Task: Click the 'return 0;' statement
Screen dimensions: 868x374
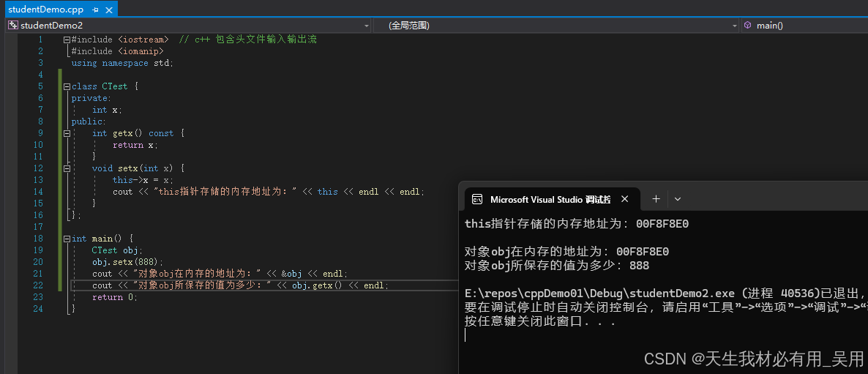Action: [x=115, y=297]
